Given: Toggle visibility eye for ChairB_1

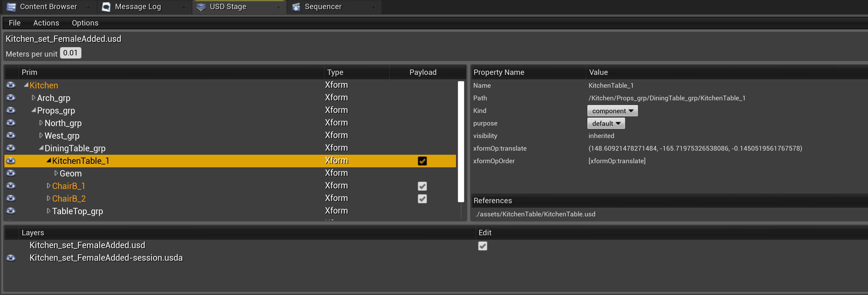Looking at the screenshot, I should (x=11, y=186).
